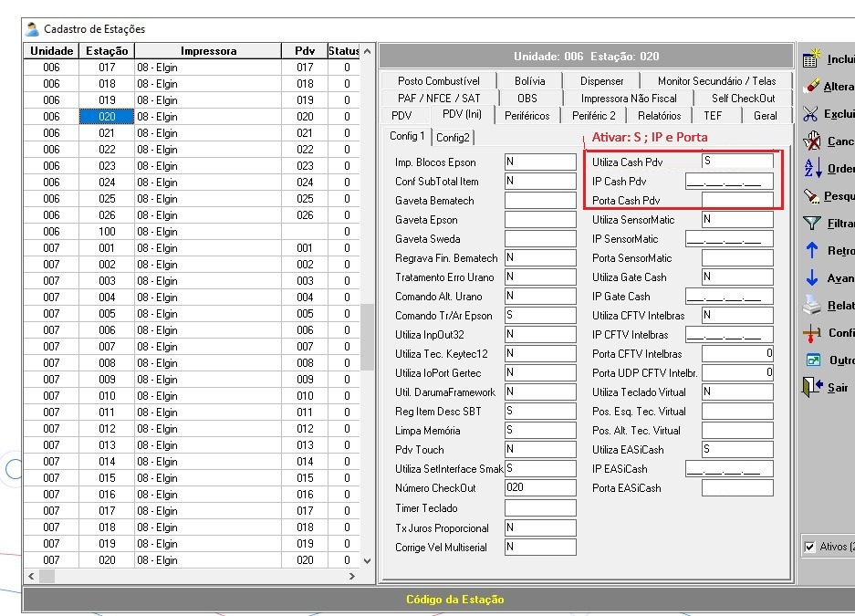Switch to the Config2 sub-tab
Image resolution: width=855 pixels, height=616 pixels.
pyautogui.click(x=453, y=137)
